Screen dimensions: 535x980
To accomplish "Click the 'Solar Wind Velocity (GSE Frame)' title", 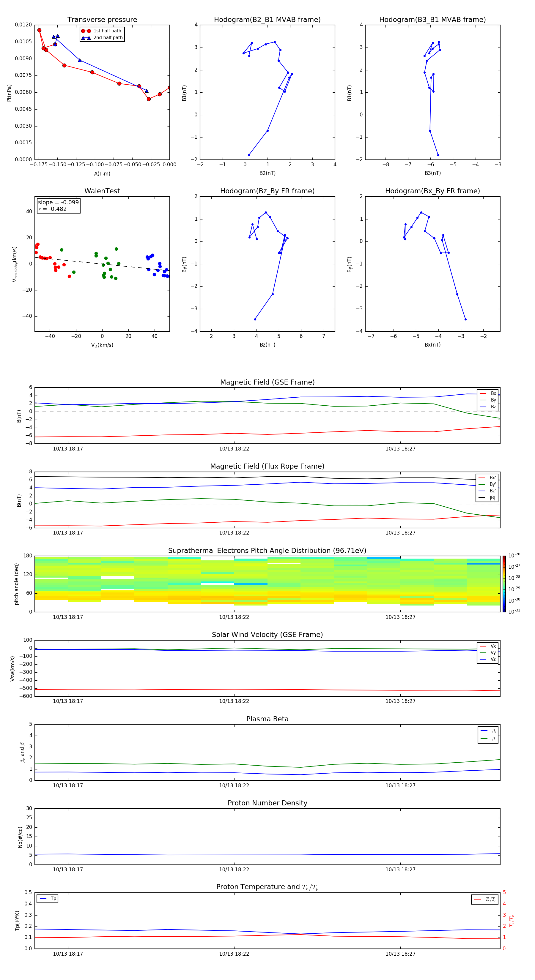I will [x=267, y=635].
